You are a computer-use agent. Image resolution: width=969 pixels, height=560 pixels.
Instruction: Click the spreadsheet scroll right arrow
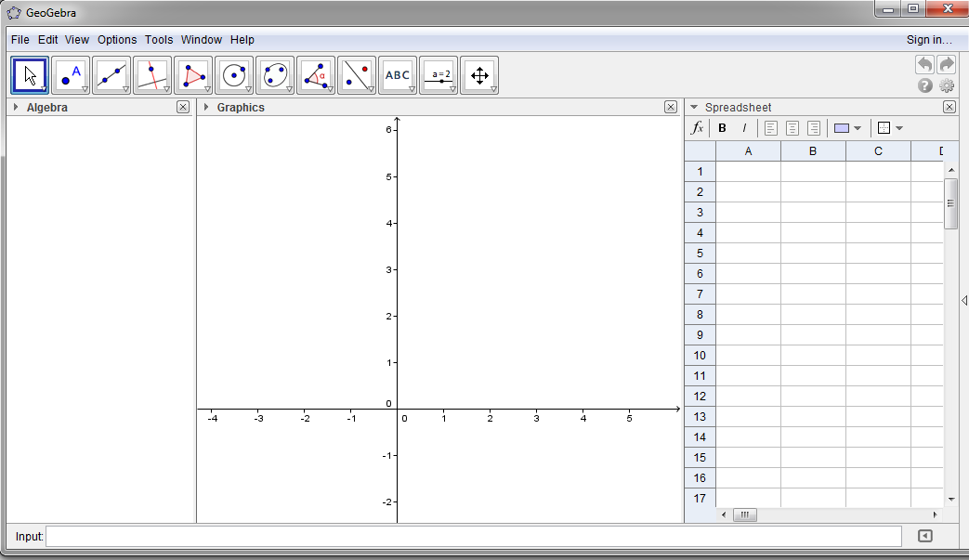coord(935,514)
